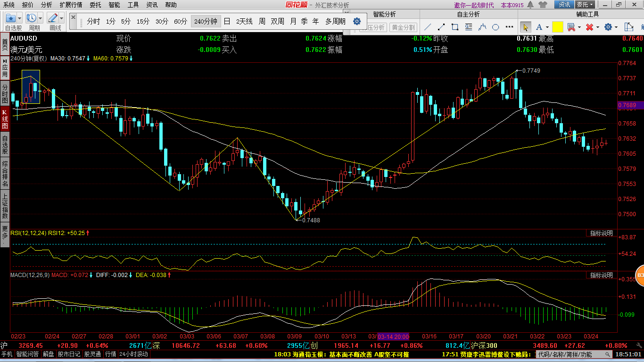
Task: Open the 分析 menu
Action: click(x=46, y=5)
